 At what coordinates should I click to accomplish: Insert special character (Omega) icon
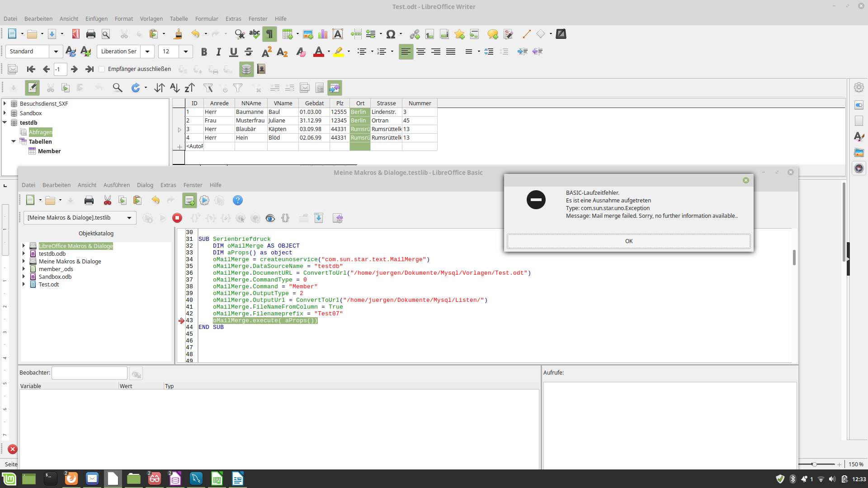coord(391,34)
